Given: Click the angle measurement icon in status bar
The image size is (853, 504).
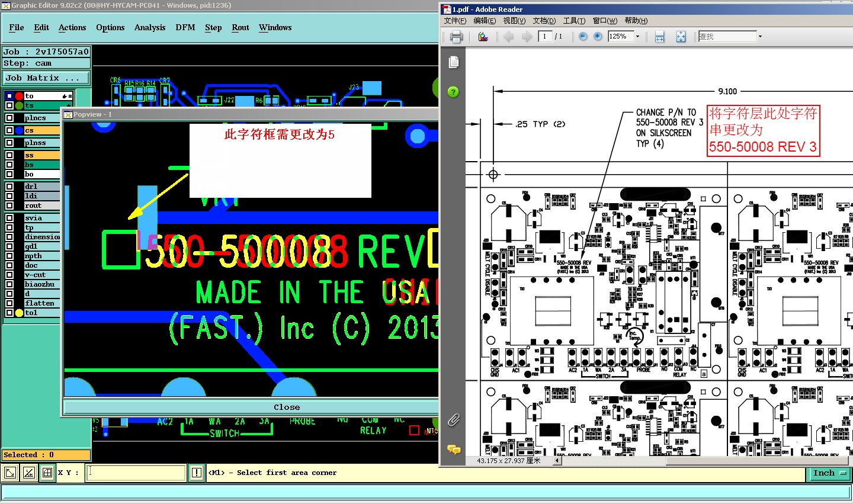Looking at the screenshot, I should click(x=28, y=473).
